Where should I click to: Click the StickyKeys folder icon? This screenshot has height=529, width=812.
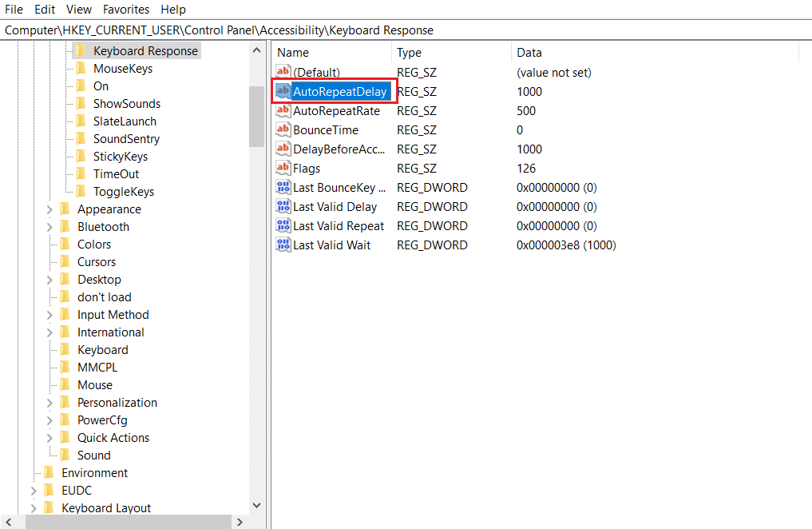click(81, 156)
